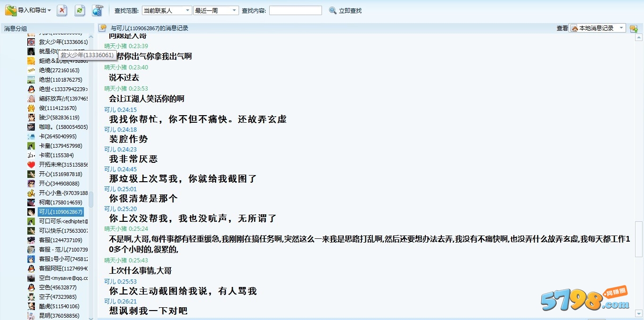Click the delete record icon with red X
644x320 pixels.
62,10
